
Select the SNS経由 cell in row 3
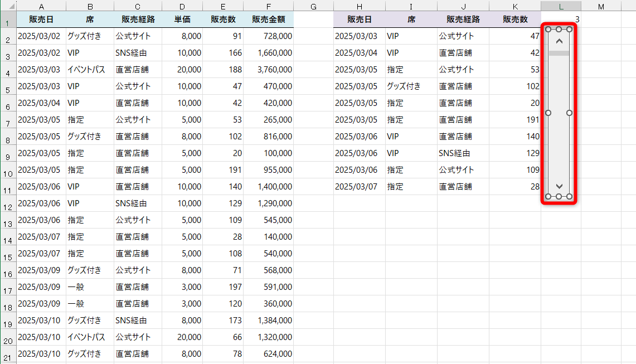point(137,52)
